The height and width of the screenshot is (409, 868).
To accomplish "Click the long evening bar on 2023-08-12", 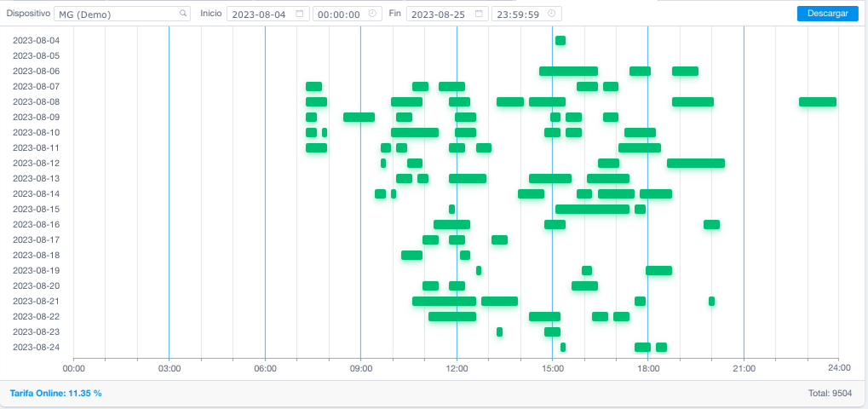I will point(695,163).
